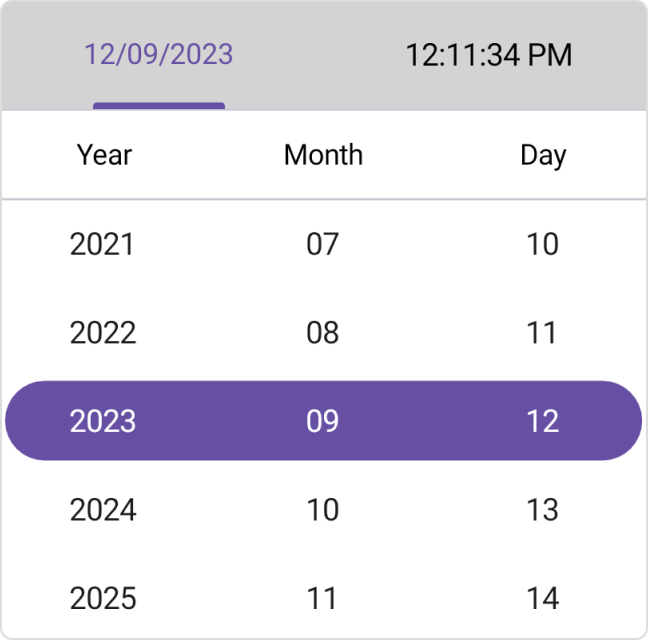Switch to the 12/09/2023 date tab
648x640 pixels.
[159, 55]
